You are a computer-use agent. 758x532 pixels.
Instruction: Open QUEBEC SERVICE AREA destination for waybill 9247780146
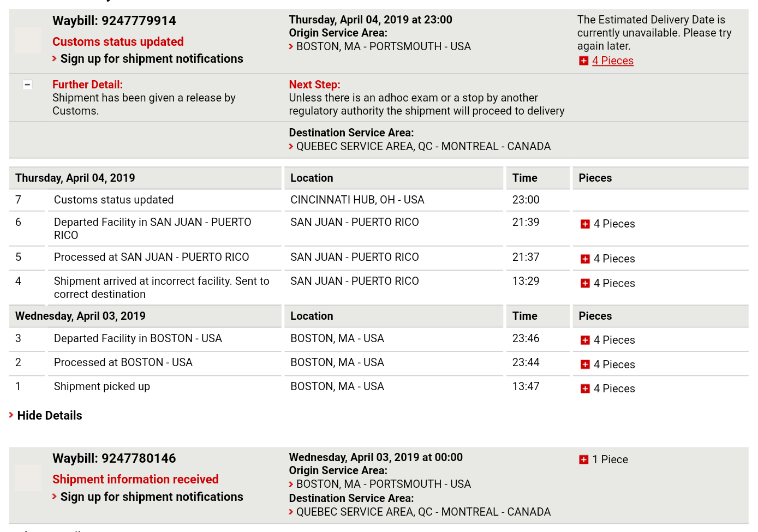coord(423,512)
